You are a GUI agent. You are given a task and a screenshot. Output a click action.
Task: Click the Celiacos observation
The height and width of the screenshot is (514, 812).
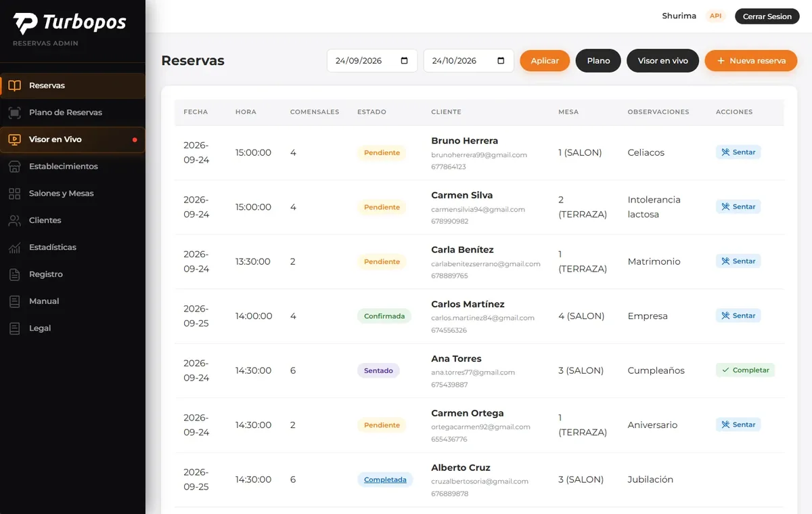point(646,152)
